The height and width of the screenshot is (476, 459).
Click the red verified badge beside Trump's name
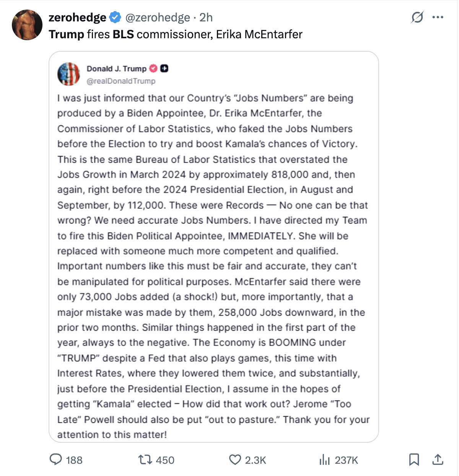[153, 69]
